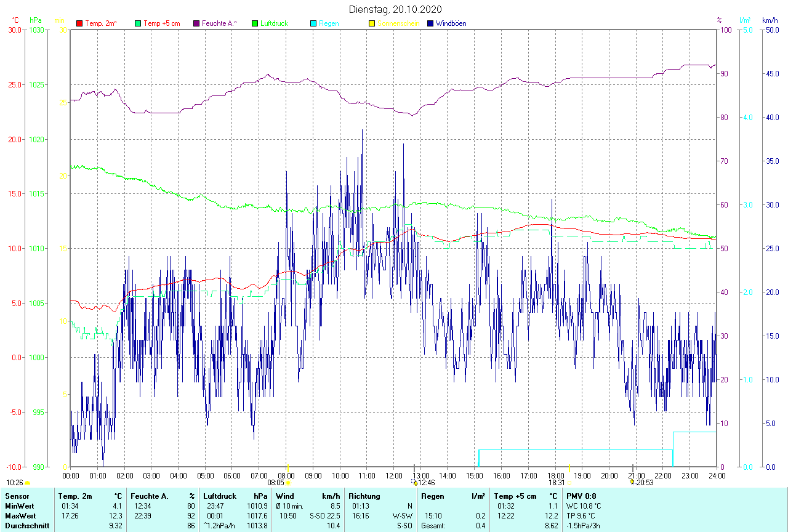Click the purple Feuchte A. legend swatch
788x532 pixels.
pyautogui.click(x=196, y=23)
